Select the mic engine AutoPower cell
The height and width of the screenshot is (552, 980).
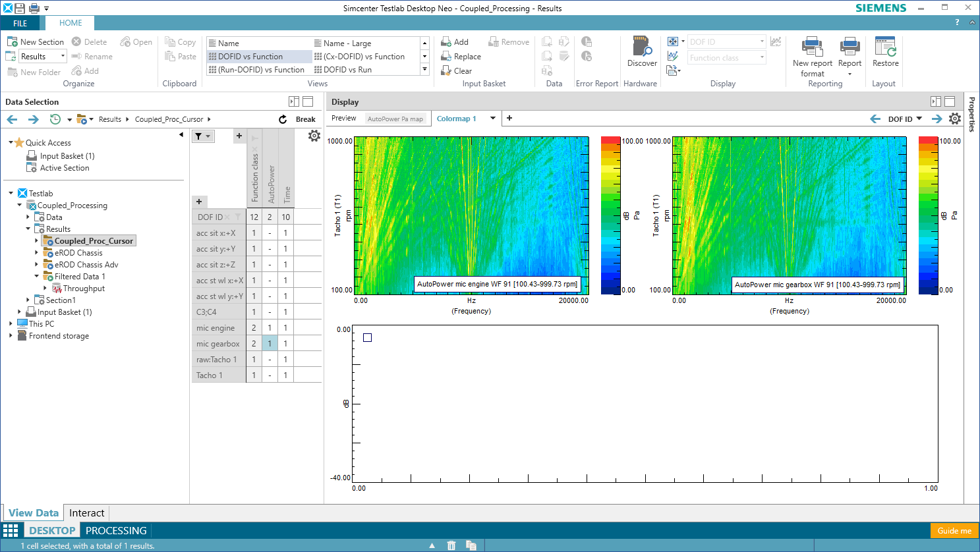click(x=270, y=327)
